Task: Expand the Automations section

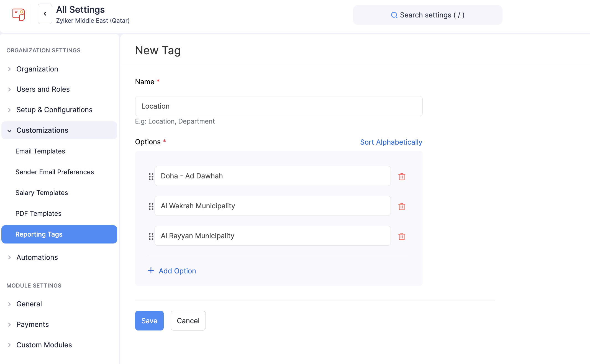Action: click(37, 257)
